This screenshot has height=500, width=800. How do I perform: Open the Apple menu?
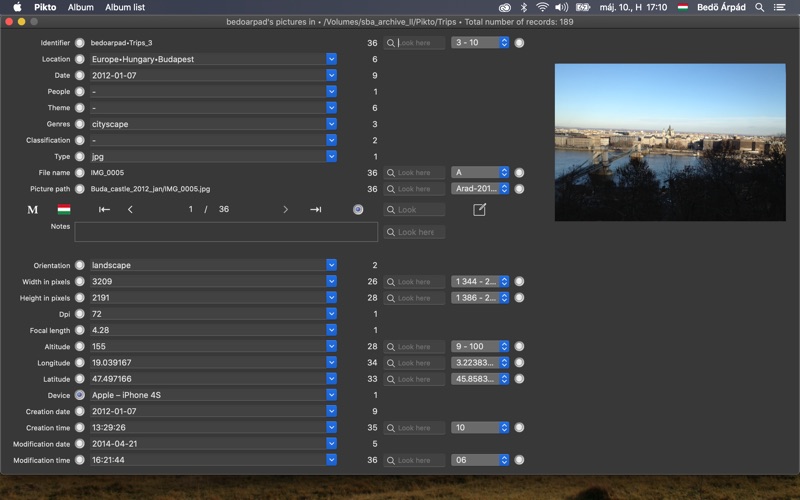pyautogui.click(x=17, y=7)
